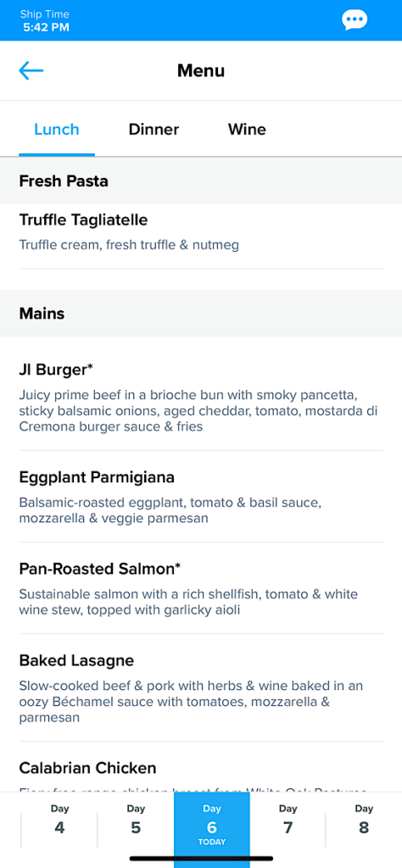The width and height of the screenshot is (402, 868).
Task: Open the Eggplant Parmigiana item
Action: (x=201, y=497)
